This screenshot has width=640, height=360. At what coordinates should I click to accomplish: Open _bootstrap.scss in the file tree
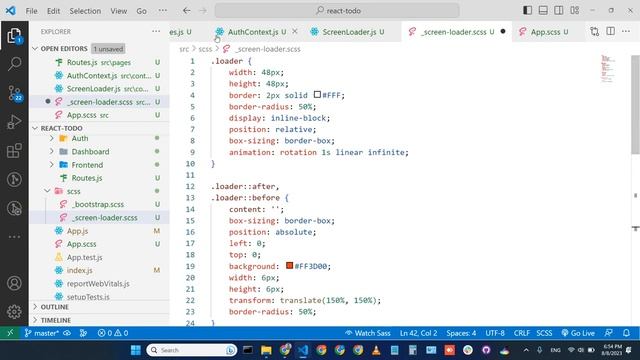(x=98, y=204)
